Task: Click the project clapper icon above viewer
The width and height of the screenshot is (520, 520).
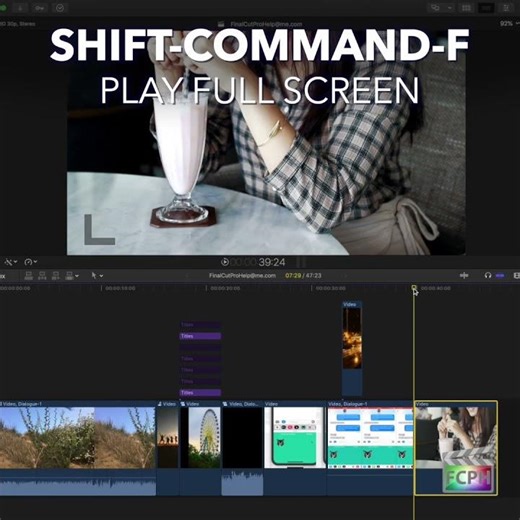Action: tap(221, 24)
